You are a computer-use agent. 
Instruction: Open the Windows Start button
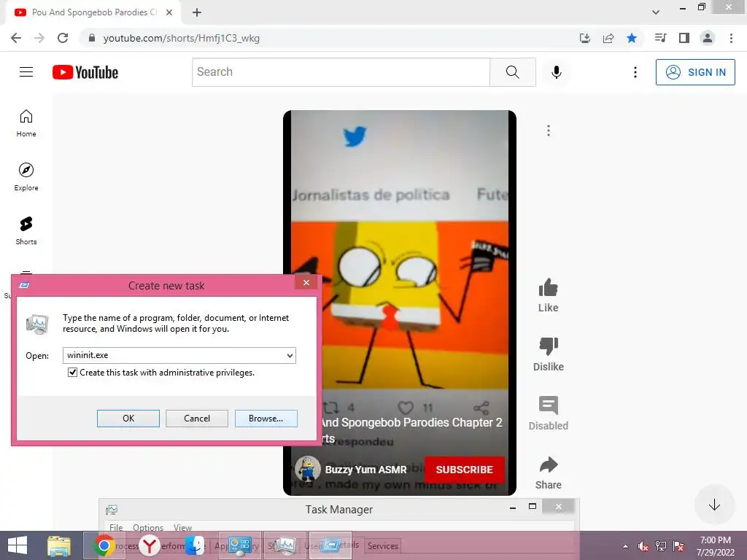click(x=18, y=545)
